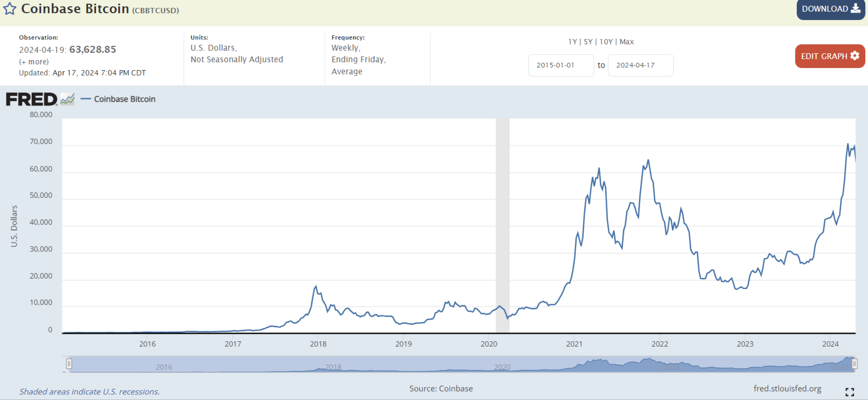Grab the right range slider handle
The height and width of the screenshot is (400, 868).
pos(854,364)
